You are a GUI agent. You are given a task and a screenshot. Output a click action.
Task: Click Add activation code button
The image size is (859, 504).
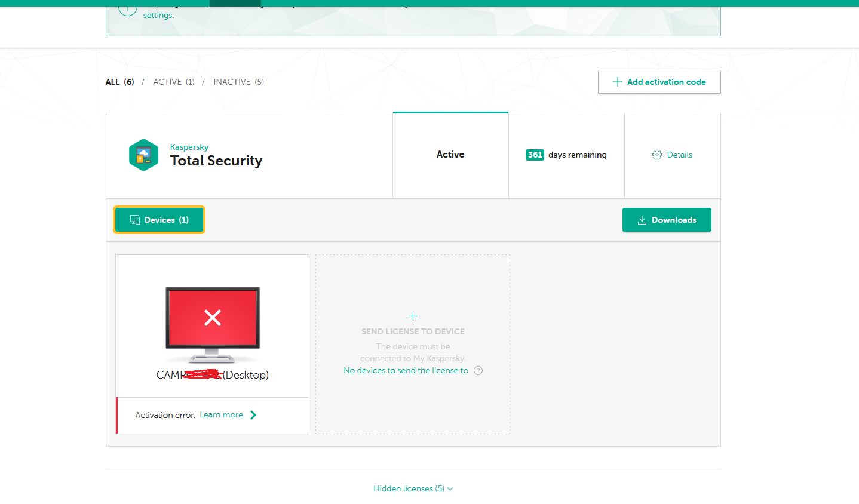[x=659, y=82]
